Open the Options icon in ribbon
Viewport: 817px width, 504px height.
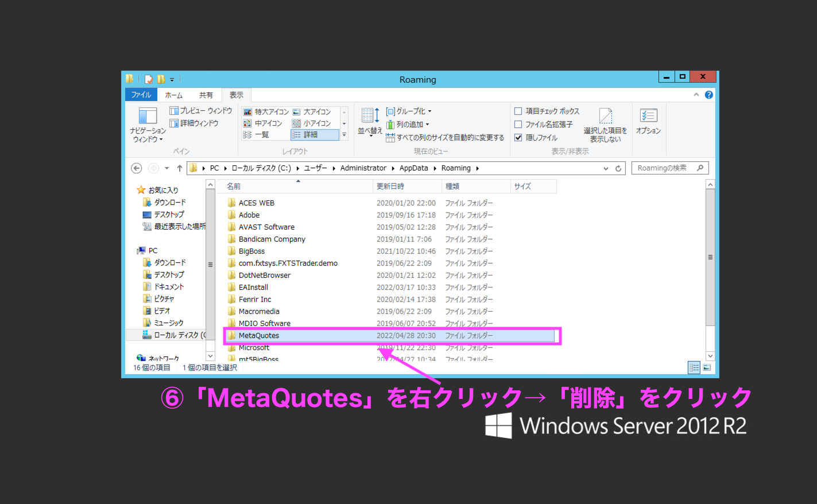pos(648,117)
